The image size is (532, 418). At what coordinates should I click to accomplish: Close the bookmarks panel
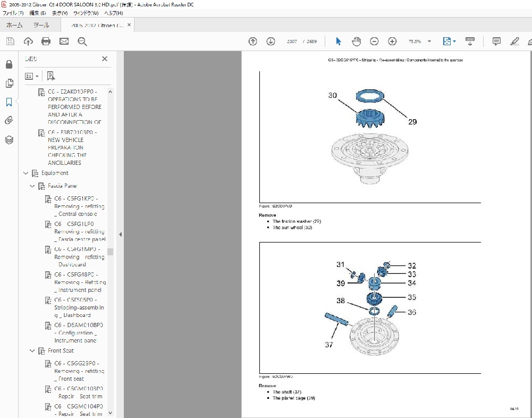pyautogui.click(x=105, y=58)
